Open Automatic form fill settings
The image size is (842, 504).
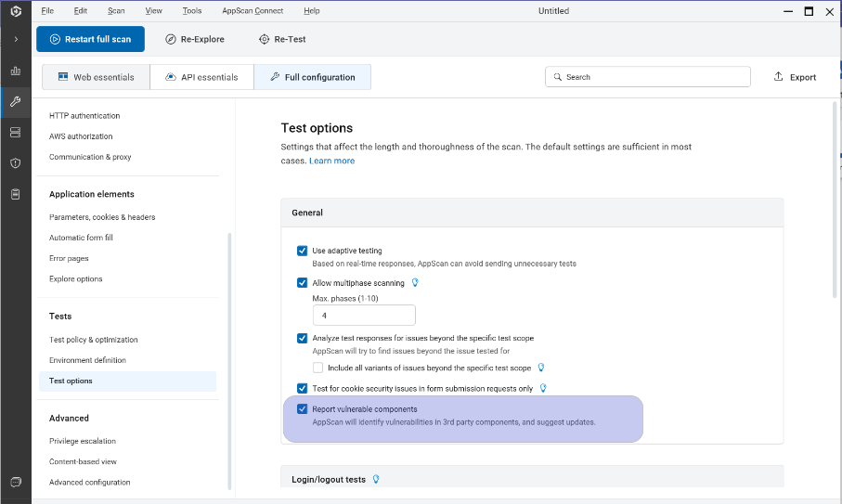point(81,238)
